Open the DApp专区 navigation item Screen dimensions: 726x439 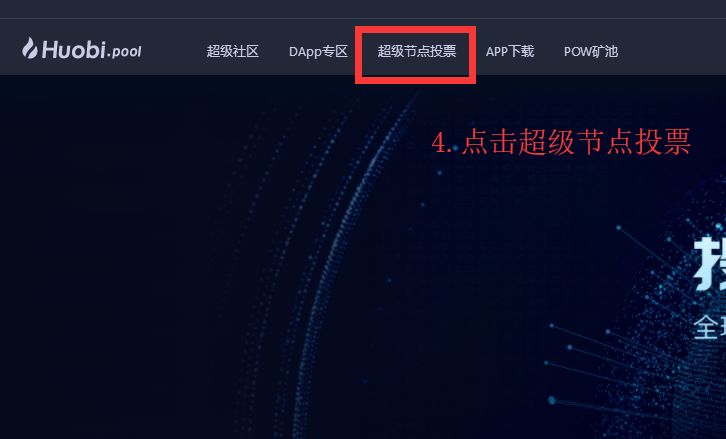point(318,51)
